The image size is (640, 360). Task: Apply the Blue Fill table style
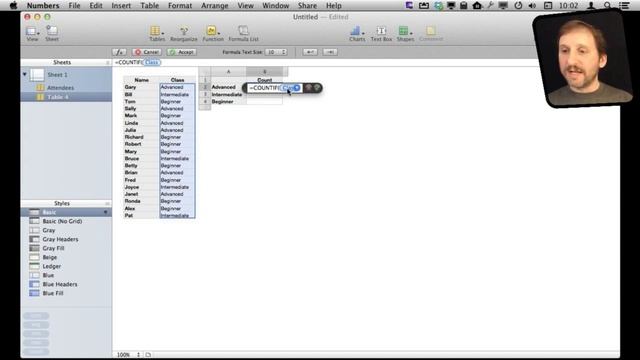53,293
